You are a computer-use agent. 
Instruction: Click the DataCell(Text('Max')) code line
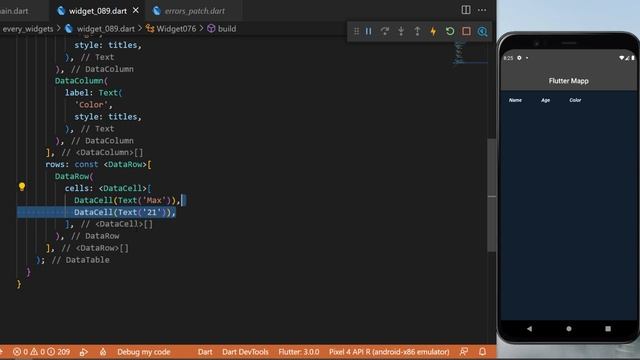click(127, 200)
